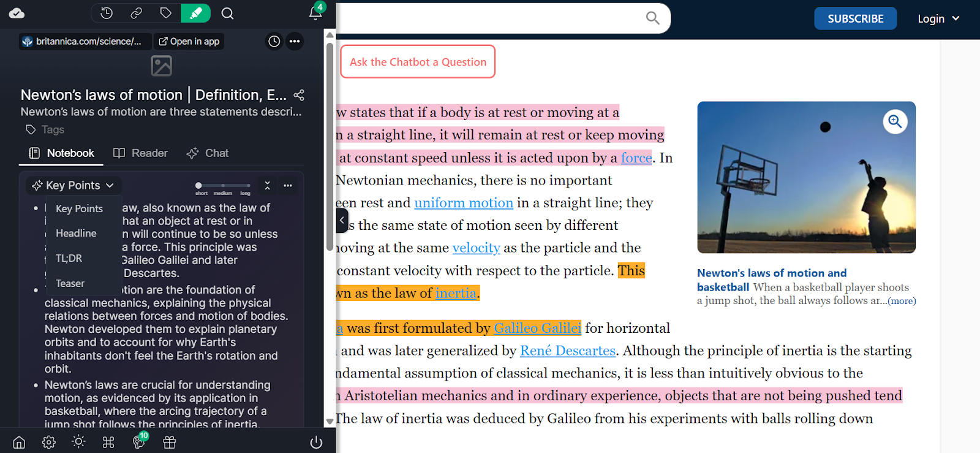Expand the Login dropdown menu
Viewport: 980px width, 453px height.
click(x=938, y=19)
